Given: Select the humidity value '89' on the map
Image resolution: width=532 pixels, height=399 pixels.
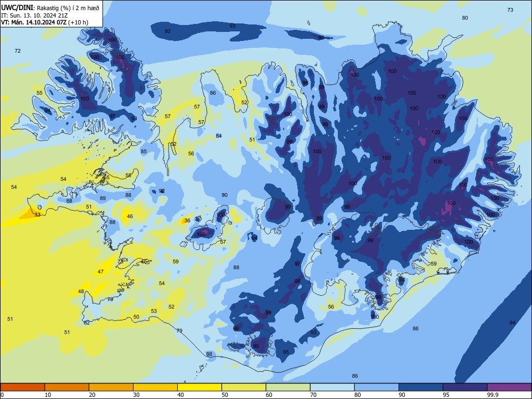Looking at the screenshot, I should click(x=103, y=198).
